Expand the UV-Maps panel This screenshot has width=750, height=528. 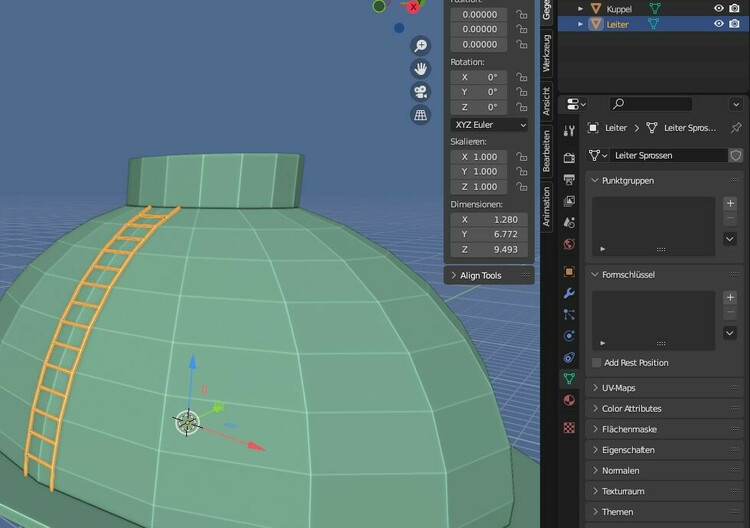pos(619,388)
